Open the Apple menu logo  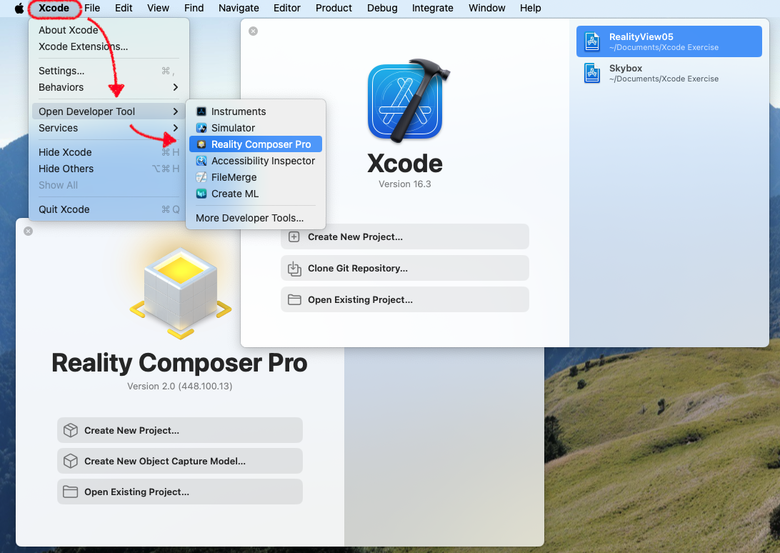coord(19,8)
